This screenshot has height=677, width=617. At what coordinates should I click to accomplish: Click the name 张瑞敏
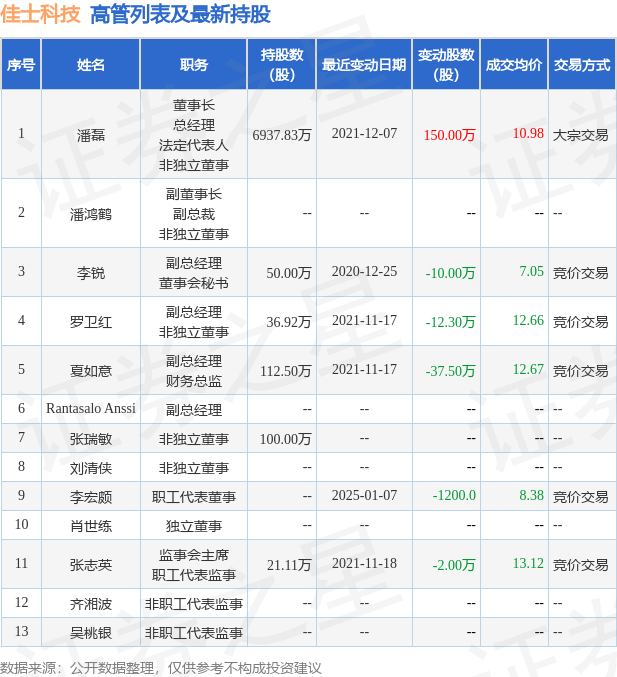coord(91,439)
